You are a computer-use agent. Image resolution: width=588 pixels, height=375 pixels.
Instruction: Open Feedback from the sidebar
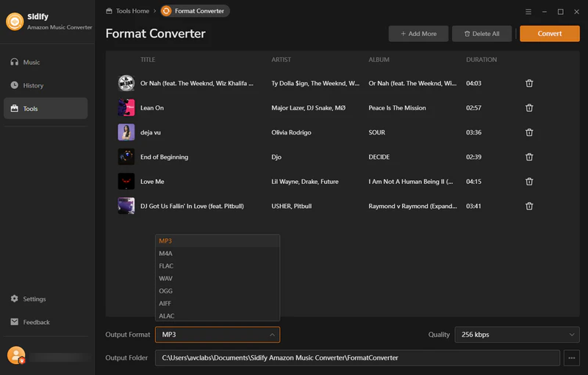coord(46,322)
